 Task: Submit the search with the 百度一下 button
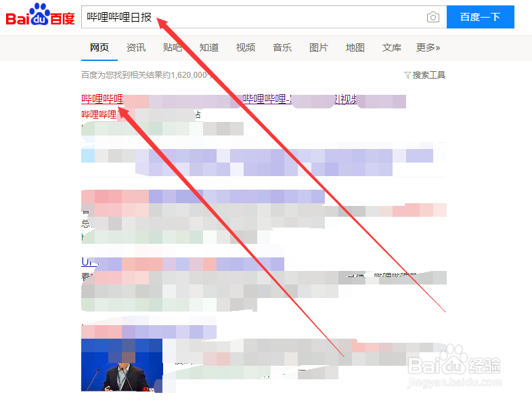coord(480,17)
